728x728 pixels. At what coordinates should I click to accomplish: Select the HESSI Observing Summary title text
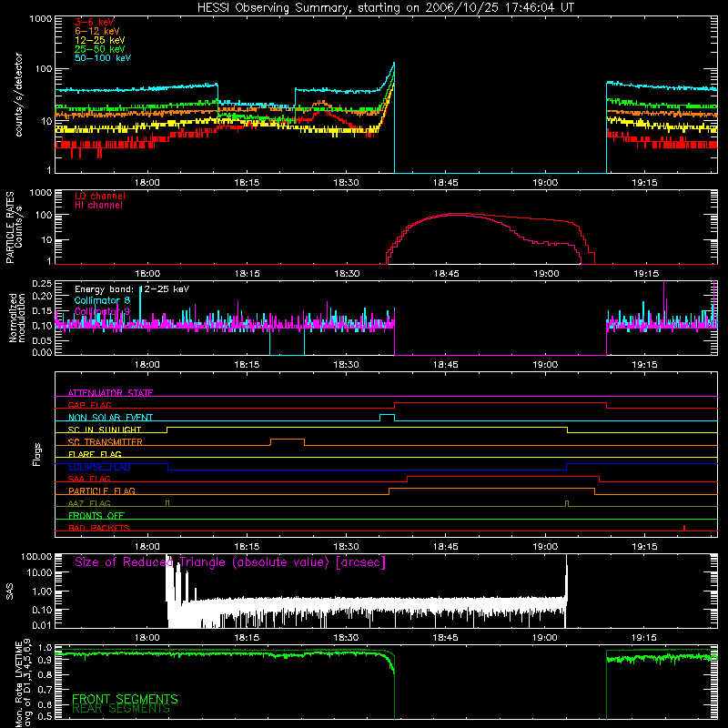click(386, 8)
